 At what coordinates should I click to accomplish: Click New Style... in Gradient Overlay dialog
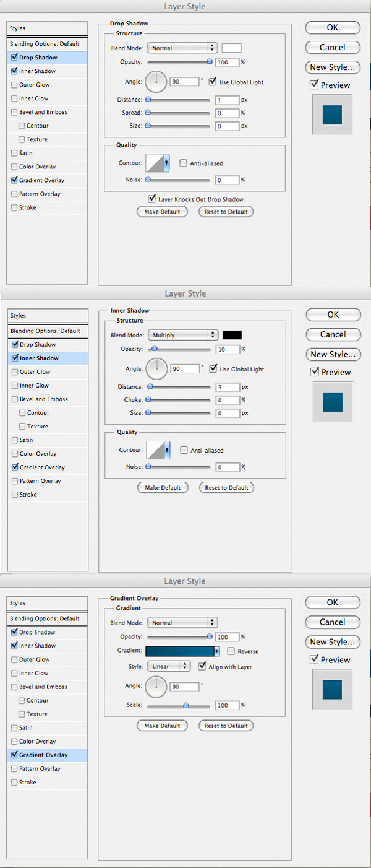click(333, 642)
